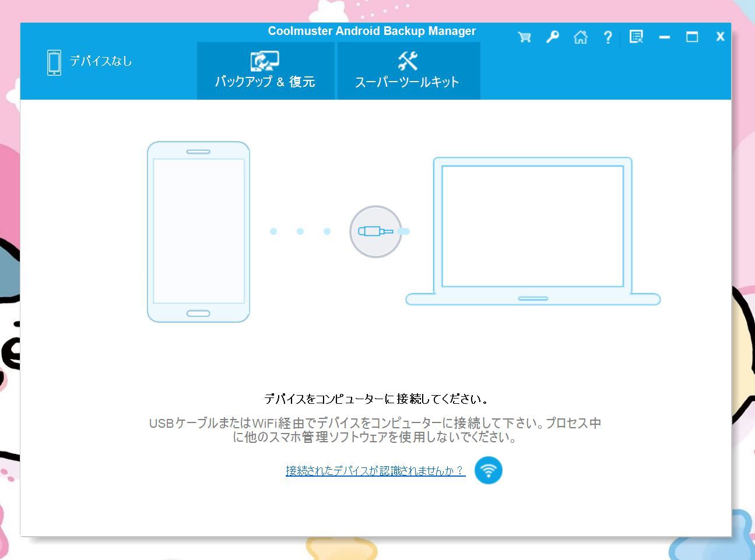Click the large phone illustration
Image resolution: width=755 pixels, height=560 pixels.
point(199,231)
